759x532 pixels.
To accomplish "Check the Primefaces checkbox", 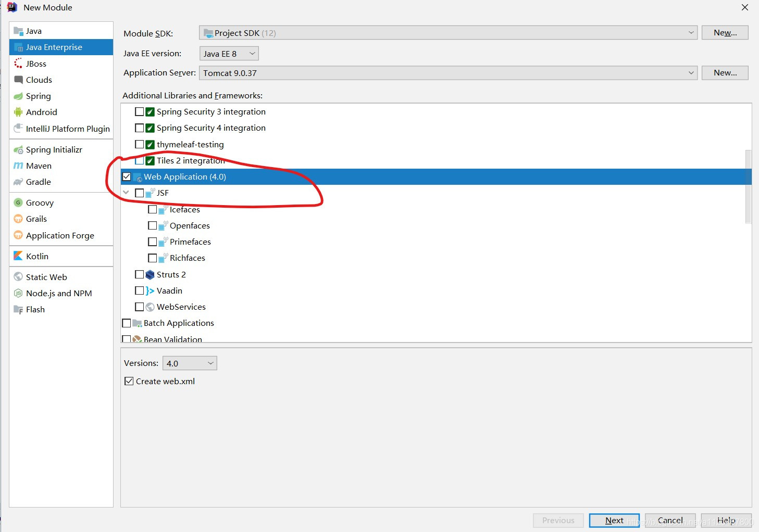I will pos(153,242).
